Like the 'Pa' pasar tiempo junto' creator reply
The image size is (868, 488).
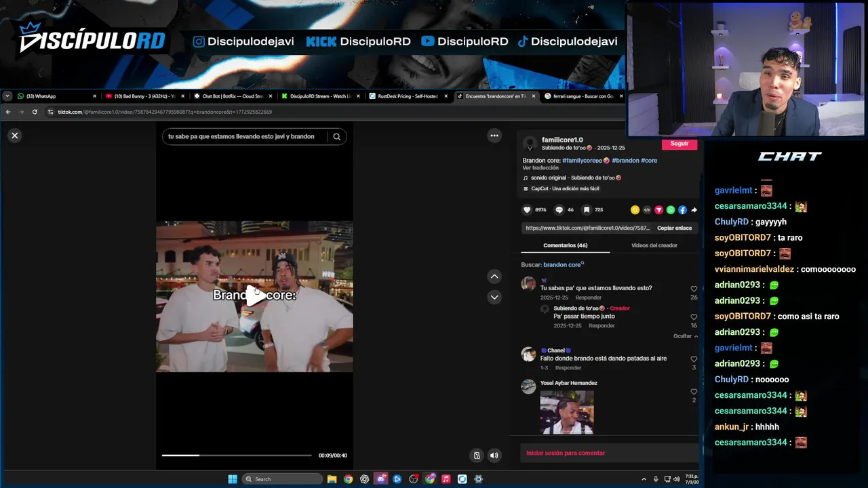pos(694,317)
